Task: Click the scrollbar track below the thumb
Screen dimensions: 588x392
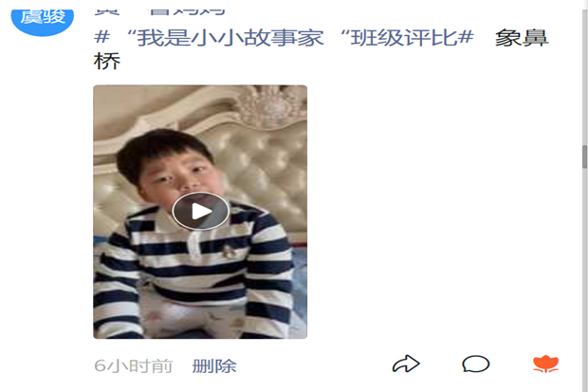Action: (584, 278)
